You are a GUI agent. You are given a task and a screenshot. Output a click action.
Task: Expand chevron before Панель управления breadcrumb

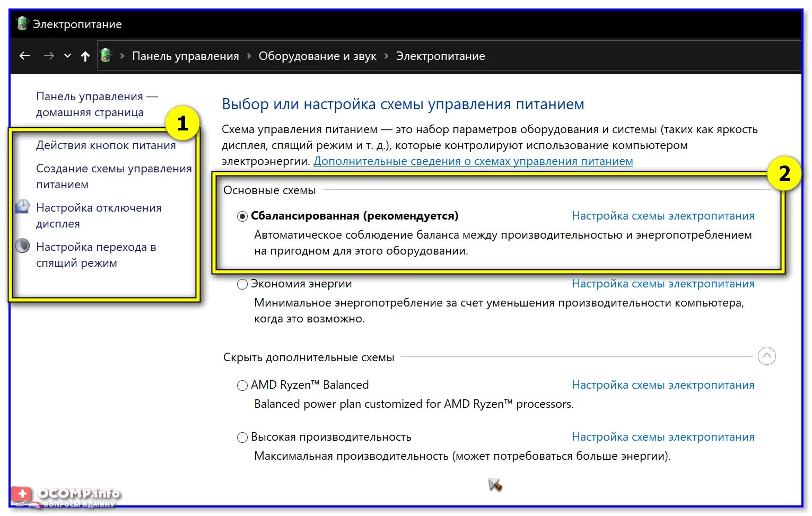click(123, 56)
